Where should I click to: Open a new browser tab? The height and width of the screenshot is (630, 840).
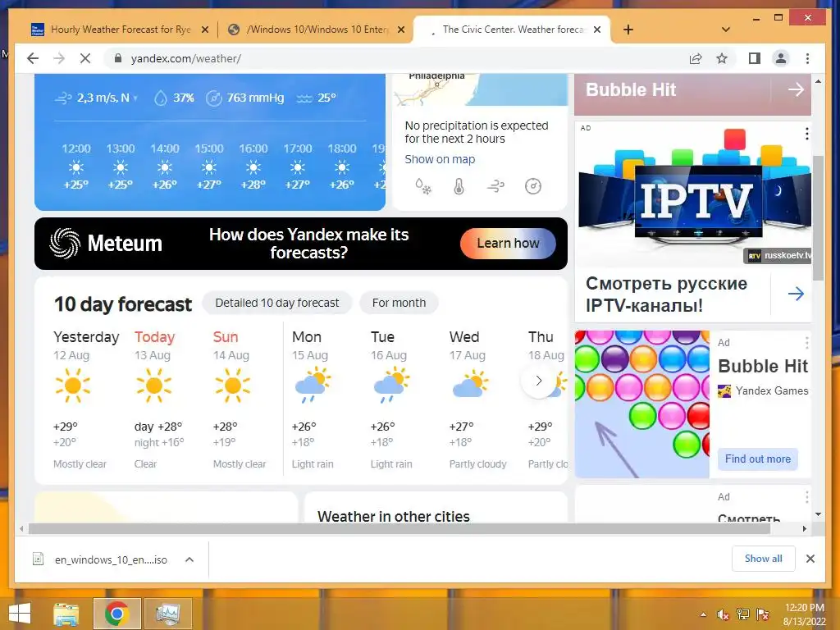(x=628, y=30)
